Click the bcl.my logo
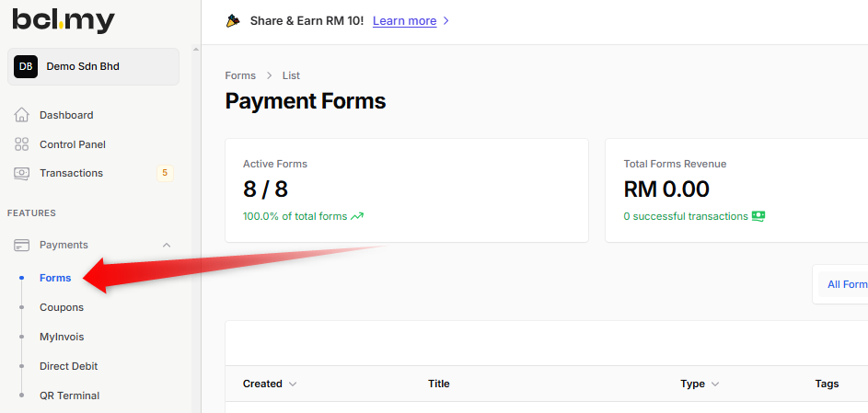The image size is (868, 413). coord(64,18)
